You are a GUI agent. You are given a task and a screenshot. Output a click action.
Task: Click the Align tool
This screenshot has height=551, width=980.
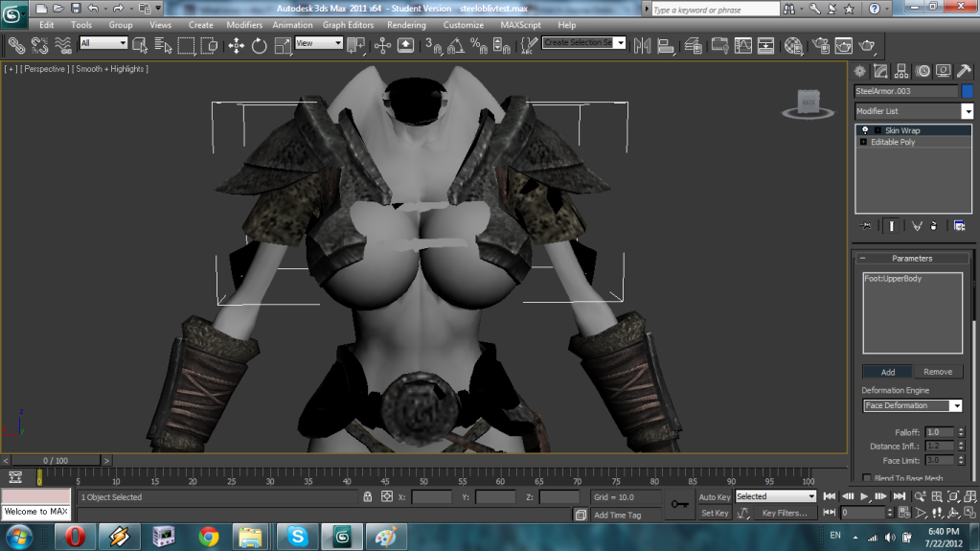point(666,46)
